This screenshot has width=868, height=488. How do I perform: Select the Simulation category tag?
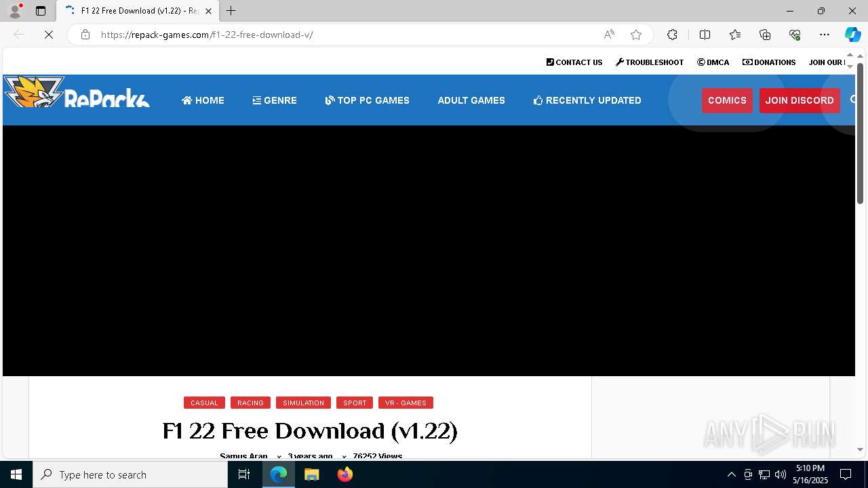[303, 403]
